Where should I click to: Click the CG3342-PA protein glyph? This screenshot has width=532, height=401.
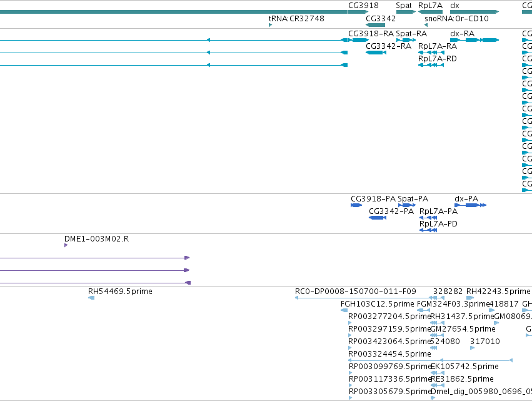[x=378, y=218]
